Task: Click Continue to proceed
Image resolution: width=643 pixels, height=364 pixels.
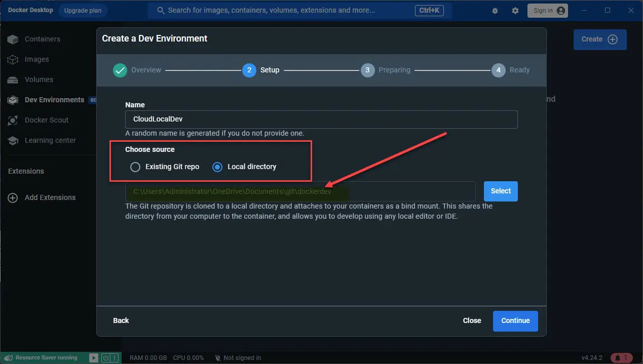Action: click(515, 320)
